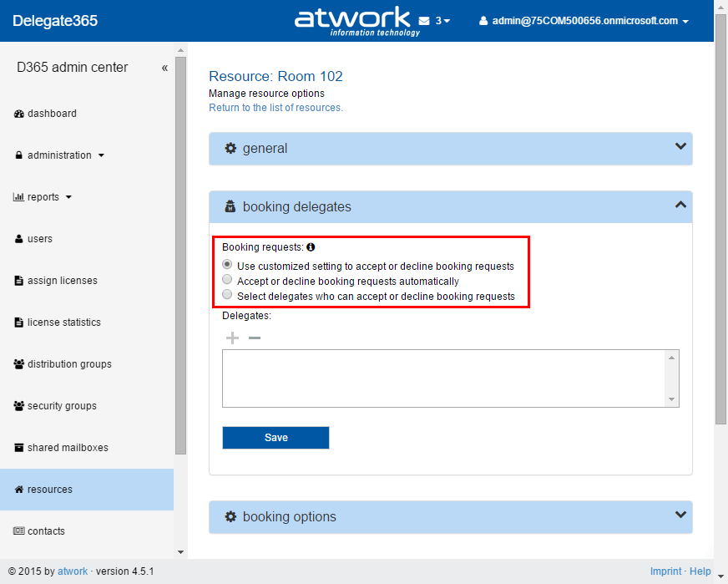The image size is (728, 584).
Task: Click the booking delegates person icon
Action: pos(230,206)
